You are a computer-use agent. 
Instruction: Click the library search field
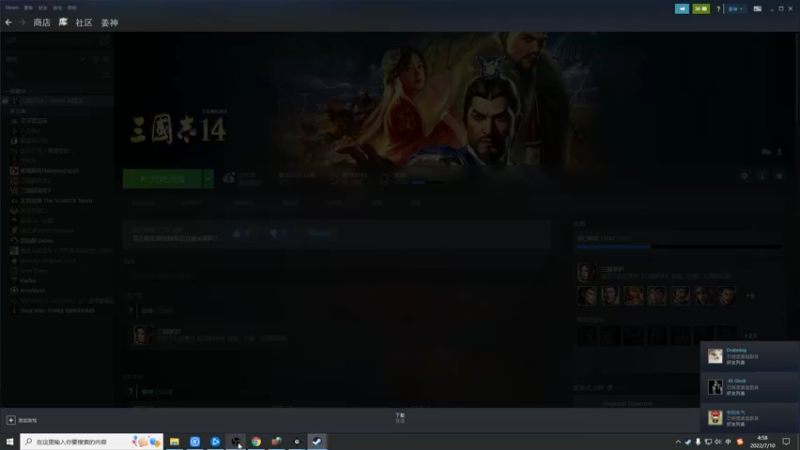pos(52,74)
